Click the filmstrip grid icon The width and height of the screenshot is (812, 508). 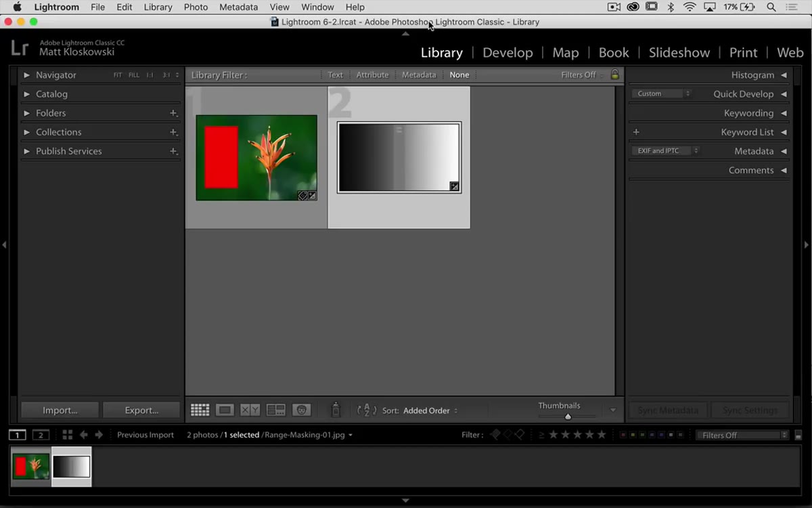point(67,435)
